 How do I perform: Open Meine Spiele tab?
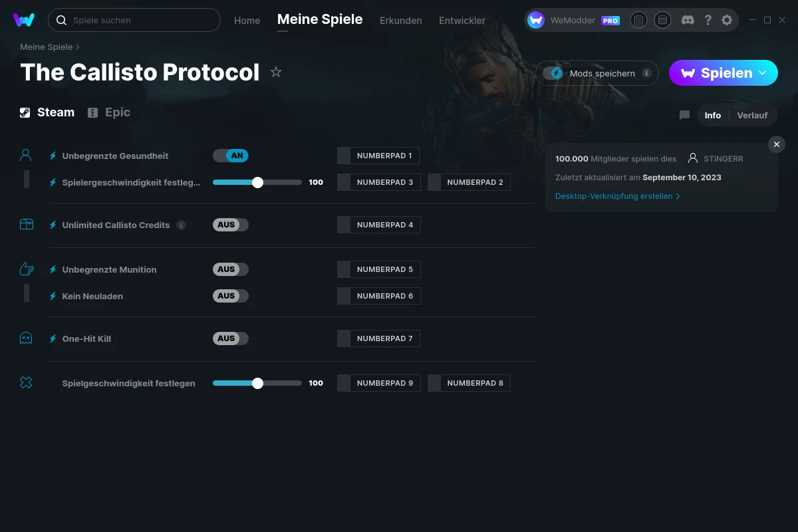[x=320, y=20]
